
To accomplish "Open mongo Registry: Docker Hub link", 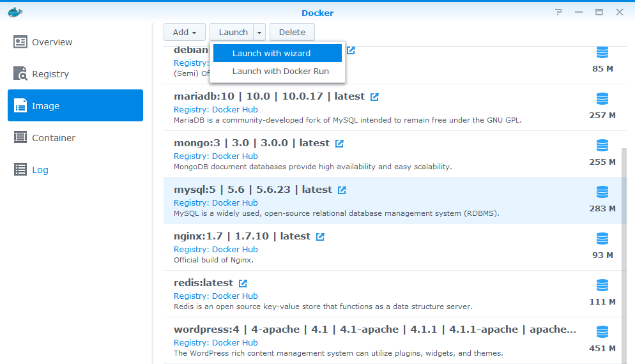I will click(x=215, y=156).
